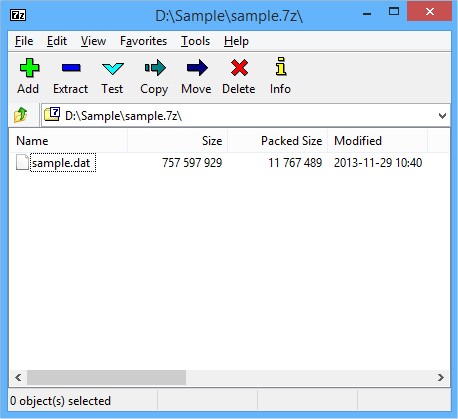The image size is (458, 419).
Task: Sort by Modified column header
Action: (x=378, y=141)
